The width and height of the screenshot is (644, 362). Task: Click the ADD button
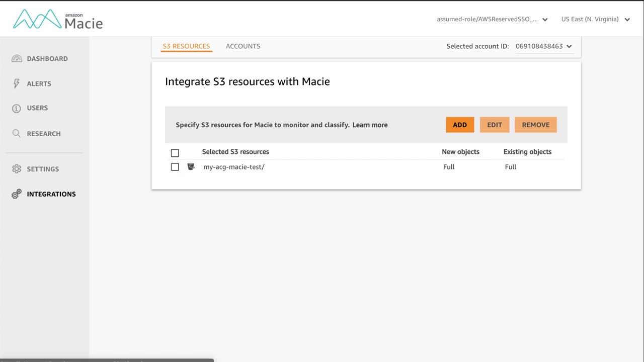(x=460, y=125)
